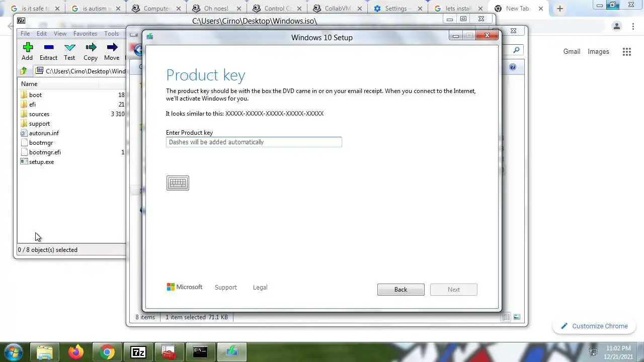Click the Chrome profile avatar icon

pos(617,27)
